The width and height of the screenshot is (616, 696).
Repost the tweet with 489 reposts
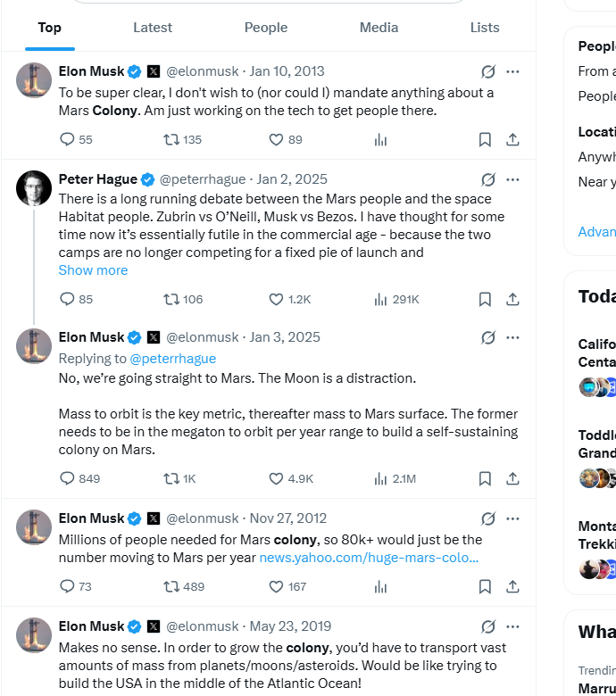pyautogui.click(x=183, y=587)
